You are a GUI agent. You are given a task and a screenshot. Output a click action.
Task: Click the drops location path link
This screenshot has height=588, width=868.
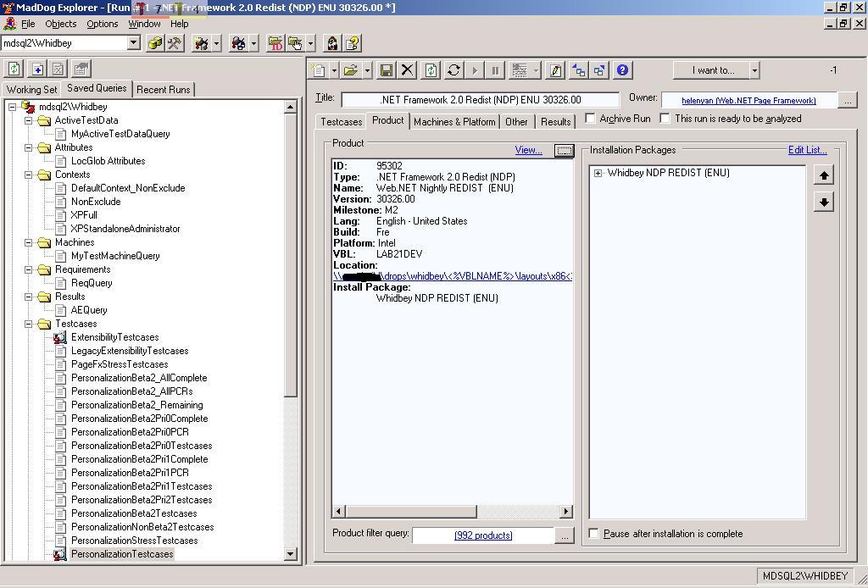(453, 276)
